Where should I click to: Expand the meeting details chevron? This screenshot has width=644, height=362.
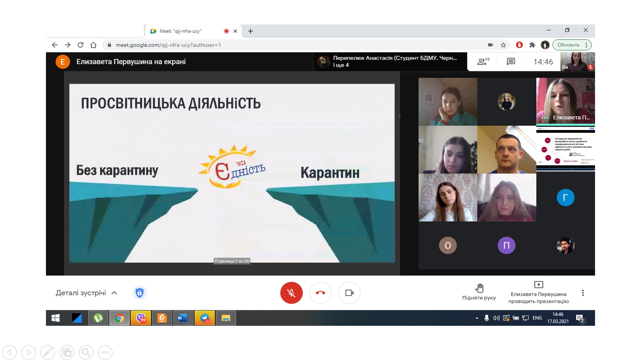coord(114,293)
